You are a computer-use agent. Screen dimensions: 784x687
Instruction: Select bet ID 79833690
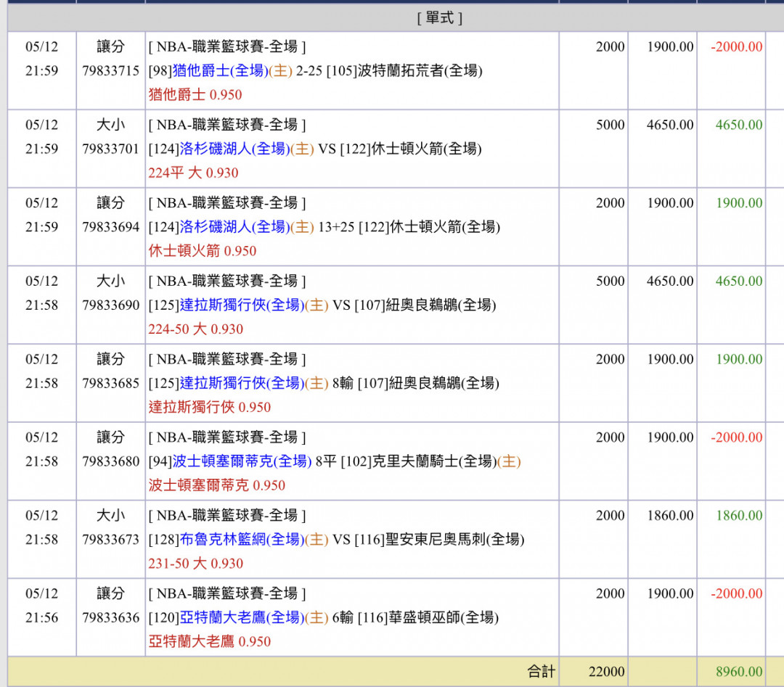point(110,305)
